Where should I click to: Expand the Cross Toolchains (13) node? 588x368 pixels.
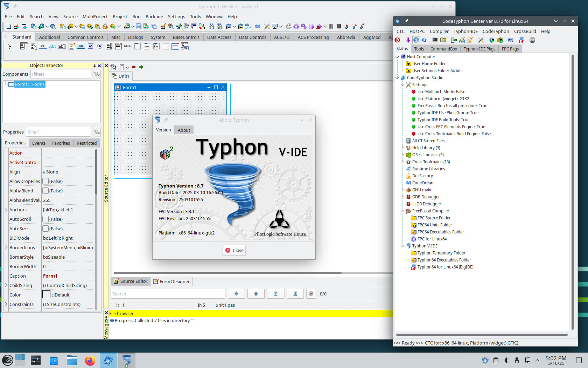click(x=402, y=162)
